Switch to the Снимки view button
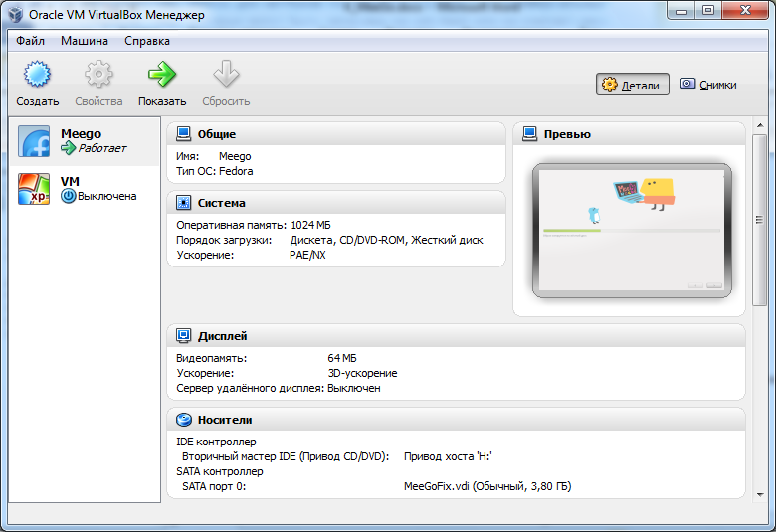 click(708, 85)
